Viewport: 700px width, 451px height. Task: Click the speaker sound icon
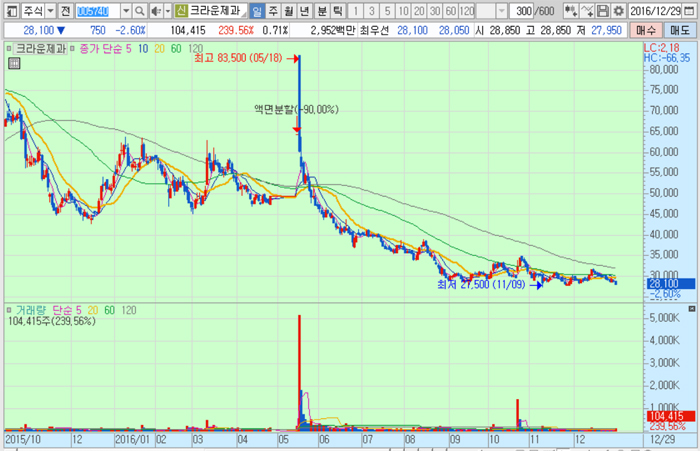pos(154,11)
